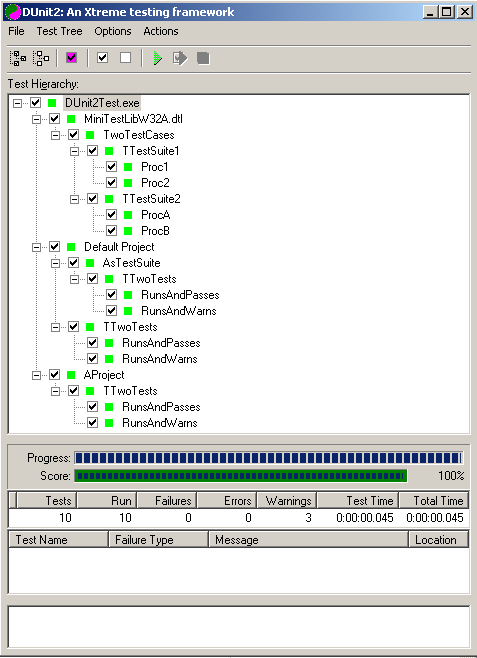Image resolution: width=477 pixels, height=658 pixels.
Task: Click the Tests column header
Action: point(47,501)
